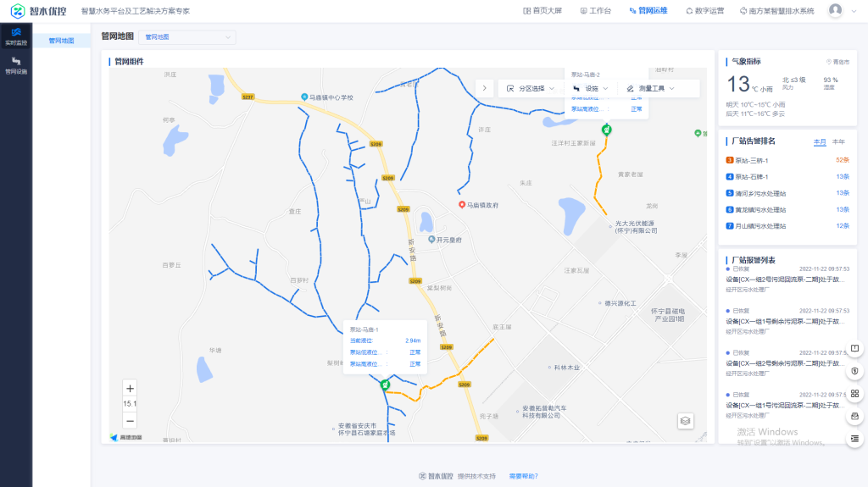
Task: Open alarm 设备[CX—组1号剩余污泥泵-二期]
Action: point(786,322)
